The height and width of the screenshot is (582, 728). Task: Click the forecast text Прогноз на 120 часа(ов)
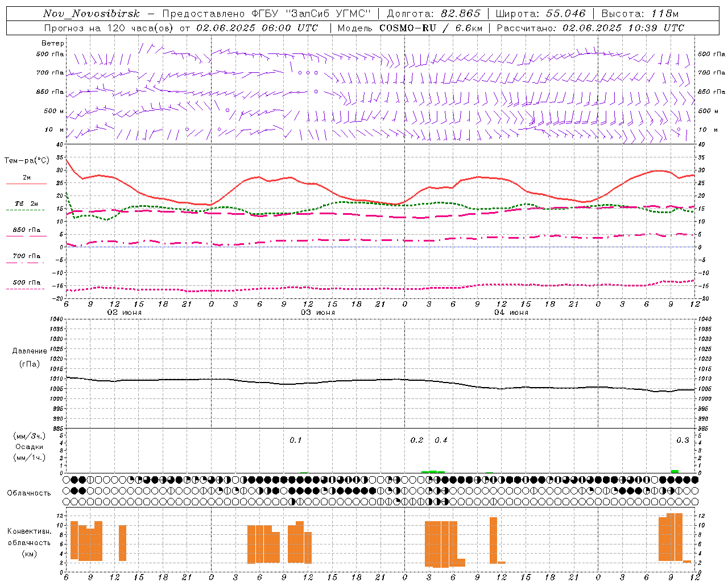[109, 28]
